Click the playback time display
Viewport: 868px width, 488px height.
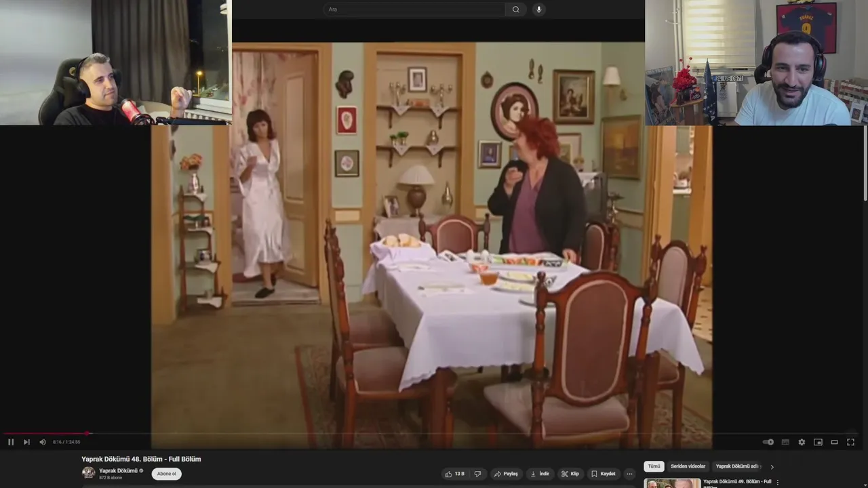pos(66,442)
